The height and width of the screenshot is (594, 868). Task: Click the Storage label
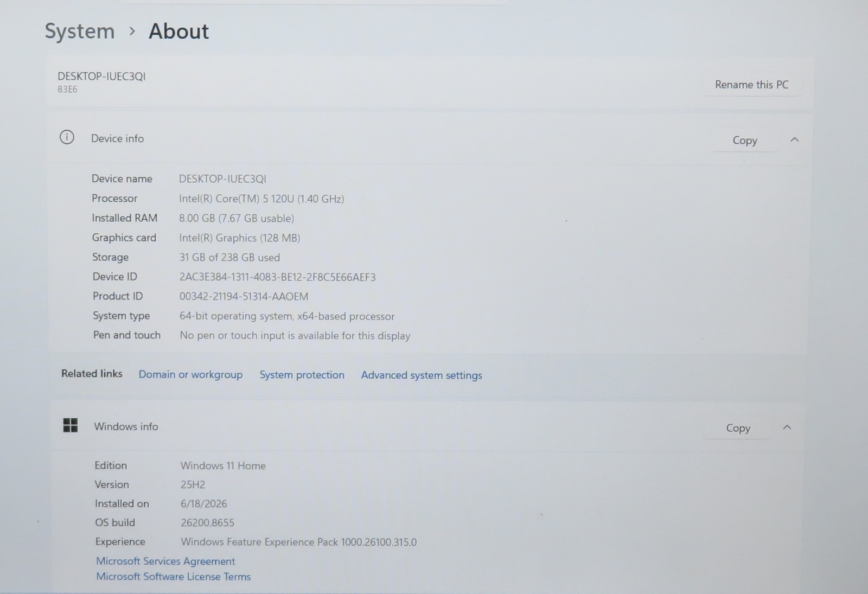[110, 257]
